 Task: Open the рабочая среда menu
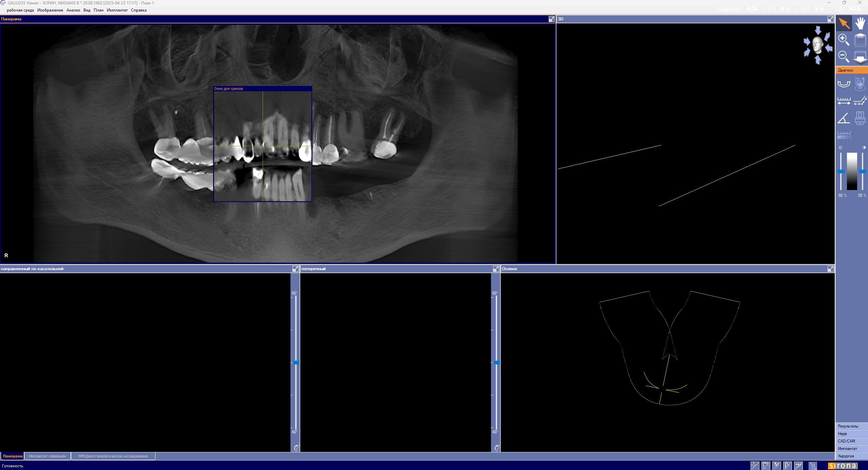(20, 10)
